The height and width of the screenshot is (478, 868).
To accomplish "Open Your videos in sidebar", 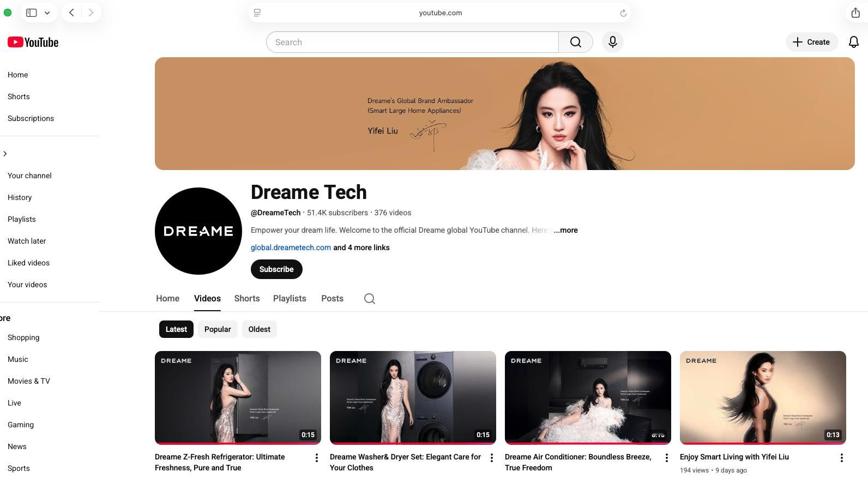I will click(27, 285).
